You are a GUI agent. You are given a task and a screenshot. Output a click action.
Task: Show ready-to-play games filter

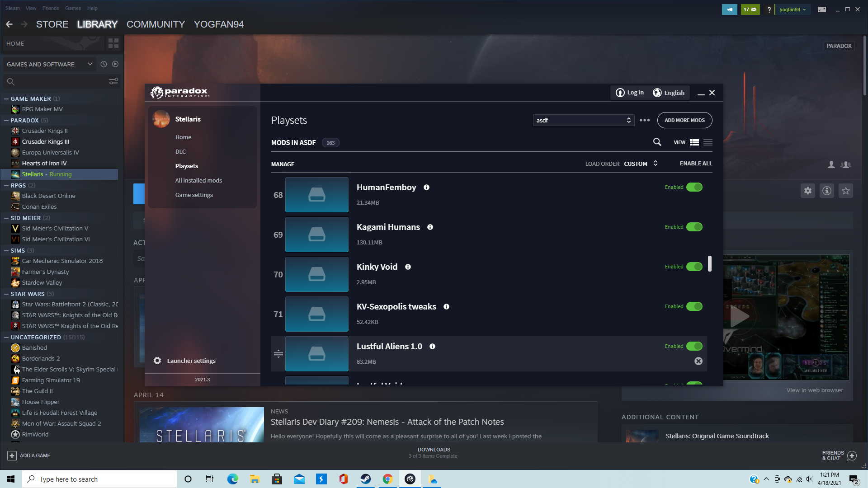(x=115, y=64)
